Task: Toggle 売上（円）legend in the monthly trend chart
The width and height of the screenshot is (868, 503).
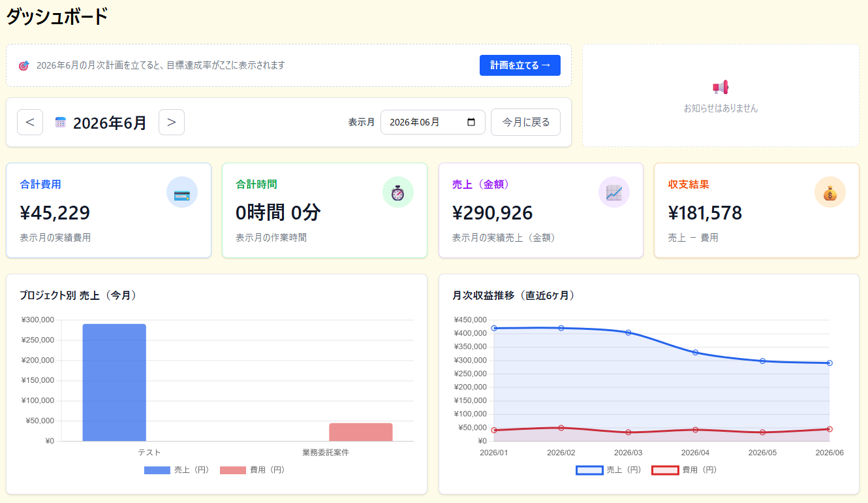Action: (x=610, y=470)
